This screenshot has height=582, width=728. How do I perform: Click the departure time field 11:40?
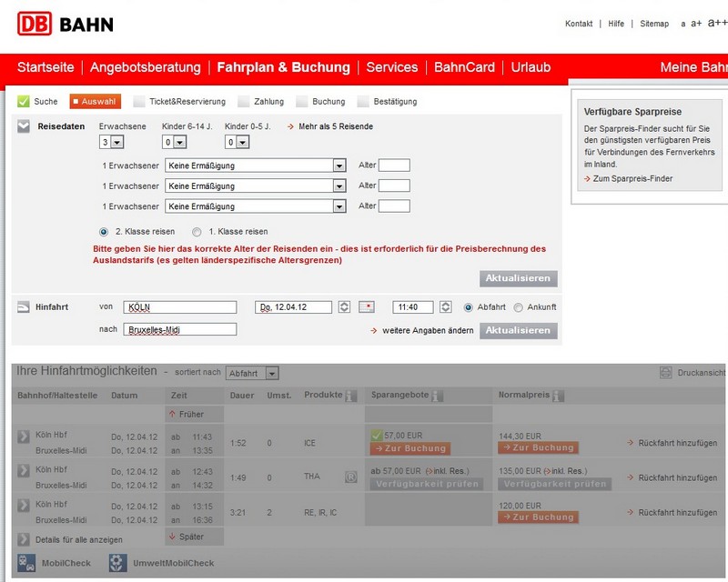tap(413, 307)
